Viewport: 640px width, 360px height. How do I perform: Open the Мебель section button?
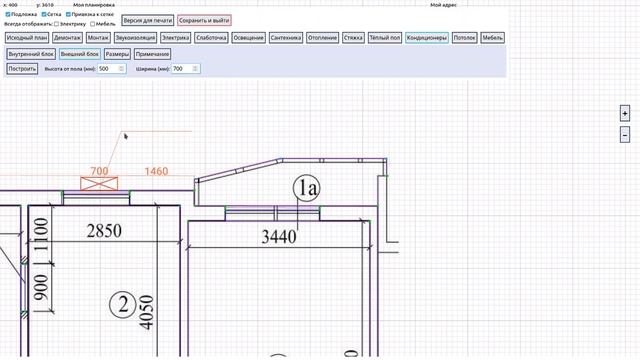pos(492,38)
